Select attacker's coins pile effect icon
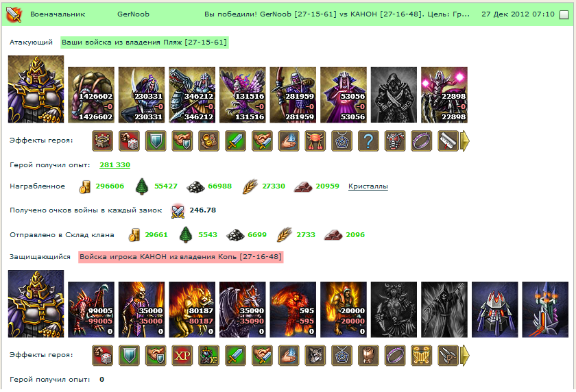 tap(209, 141)
